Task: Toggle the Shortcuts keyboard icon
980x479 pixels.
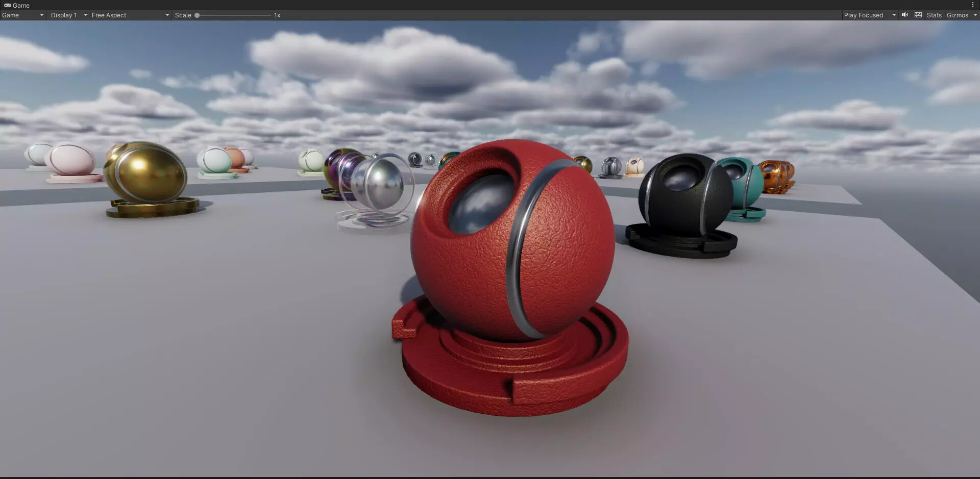Action: coord(918,15)
